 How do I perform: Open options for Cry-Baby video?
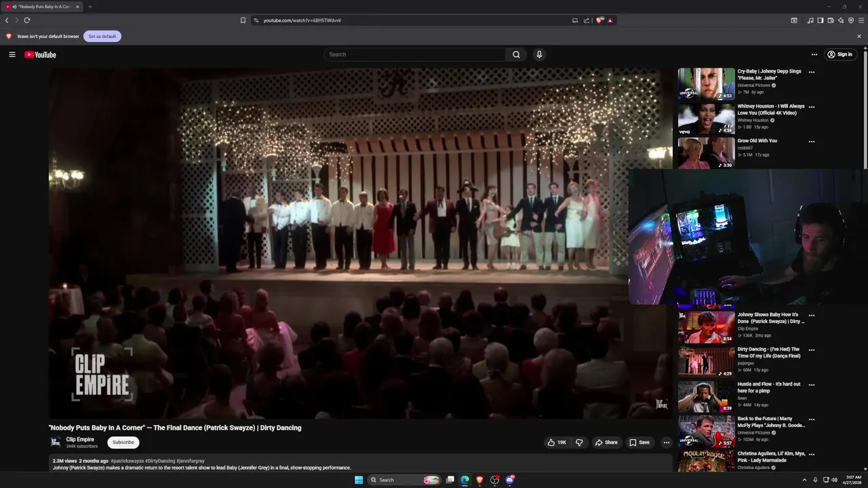coord(811,72)
